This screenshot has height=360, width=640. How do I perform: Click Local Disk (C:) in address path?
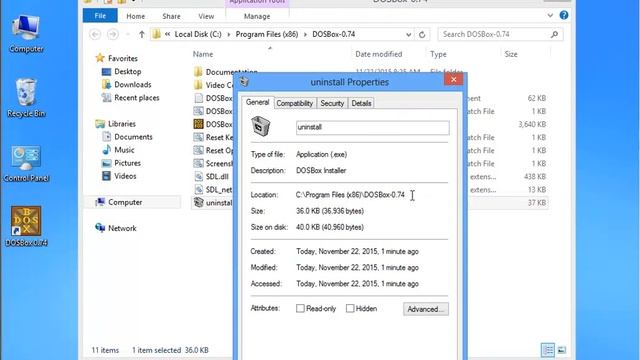pos(198,34)
